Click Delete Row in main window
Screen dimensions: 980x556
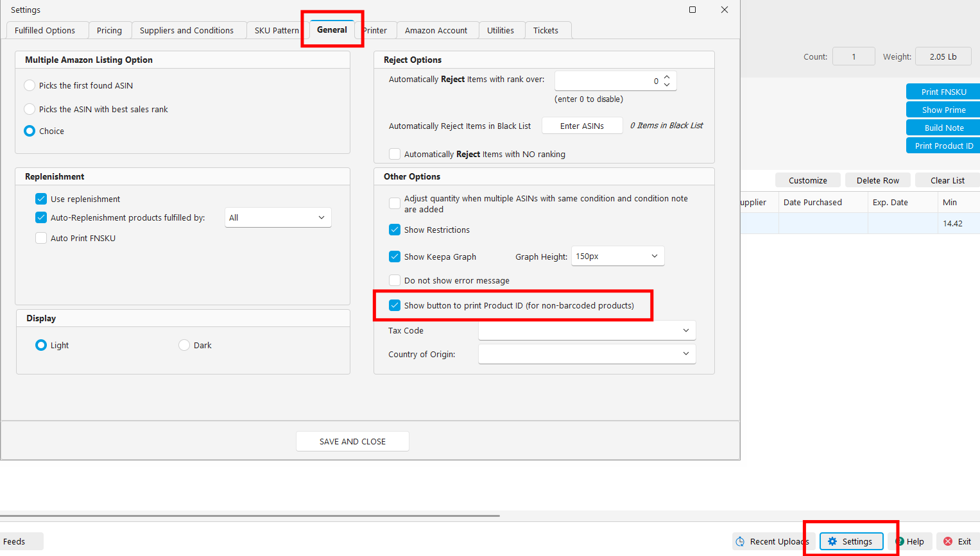(878, 180)
